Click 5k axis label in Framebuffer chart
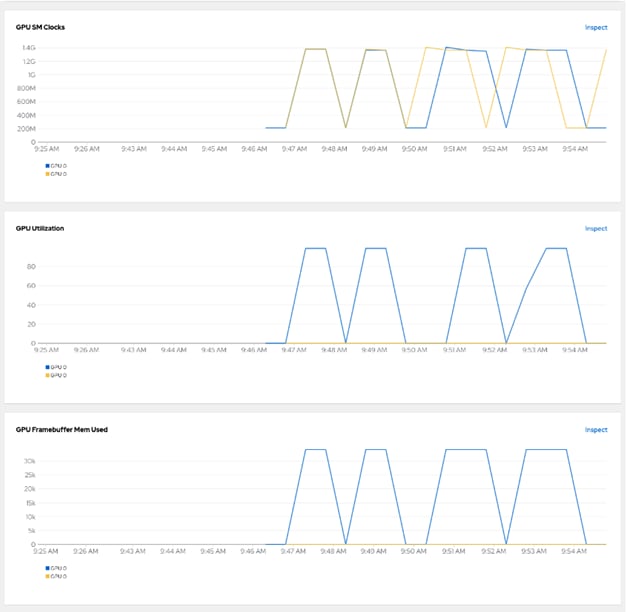This screenshot has width=627, height=612. pos(32,531)
